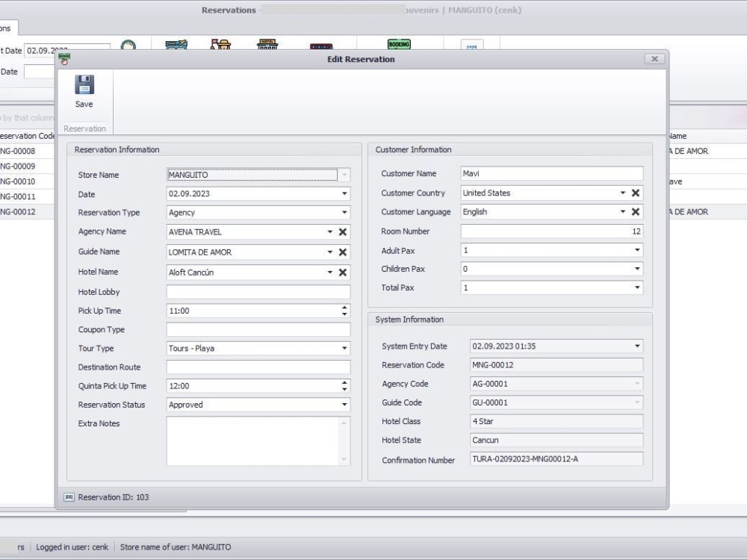Open the System Entry Date dropdown
Viewport: 747px width, 560px height.
pos(639,346)
